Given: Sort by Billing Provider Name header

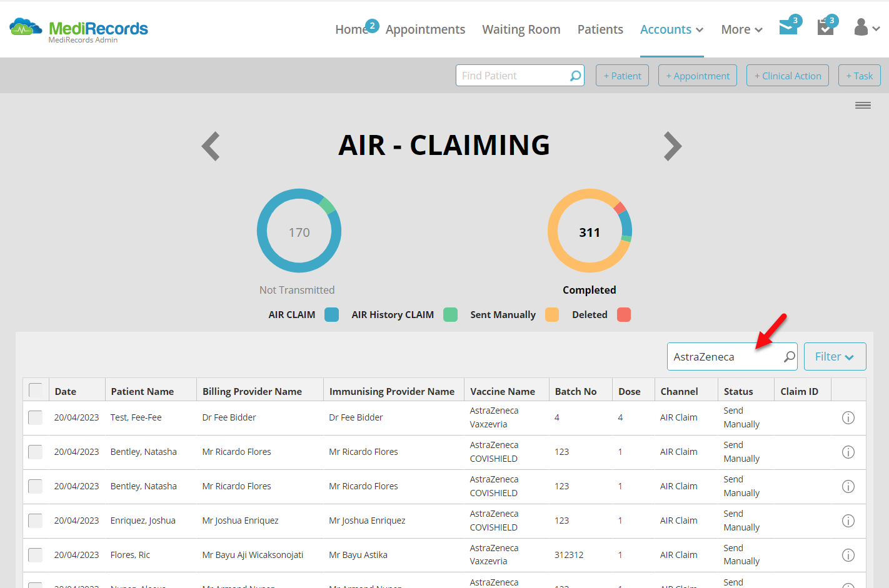Looking at the screenshot, I should 252,391.
